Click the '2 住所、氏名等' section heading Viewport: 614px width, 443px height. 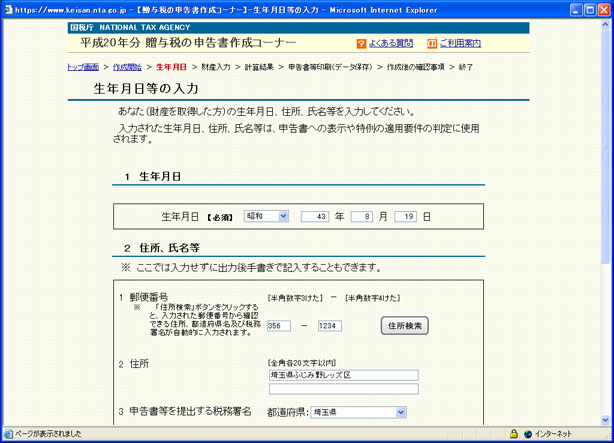tap(162, 248)
